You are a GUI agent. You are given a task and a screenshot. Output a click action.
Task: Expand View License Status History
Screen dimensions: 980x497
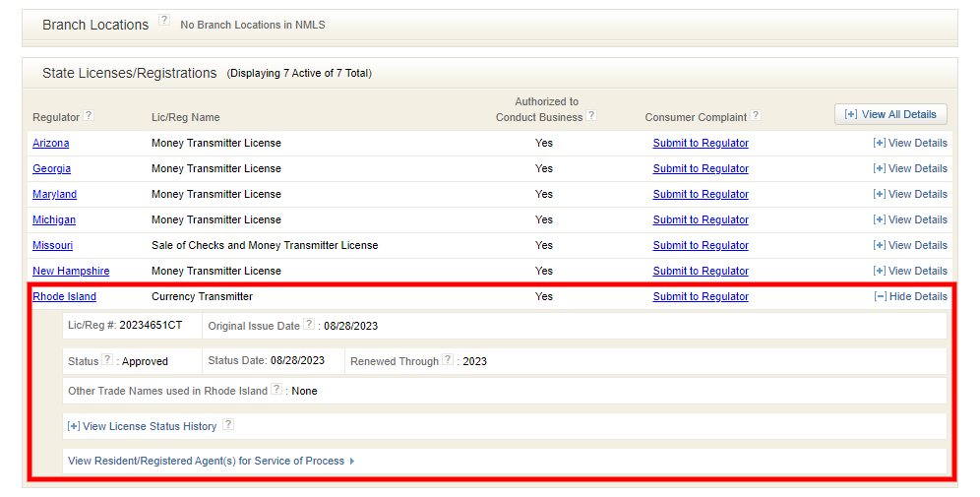pyautogui.click(x=142, y=426)
